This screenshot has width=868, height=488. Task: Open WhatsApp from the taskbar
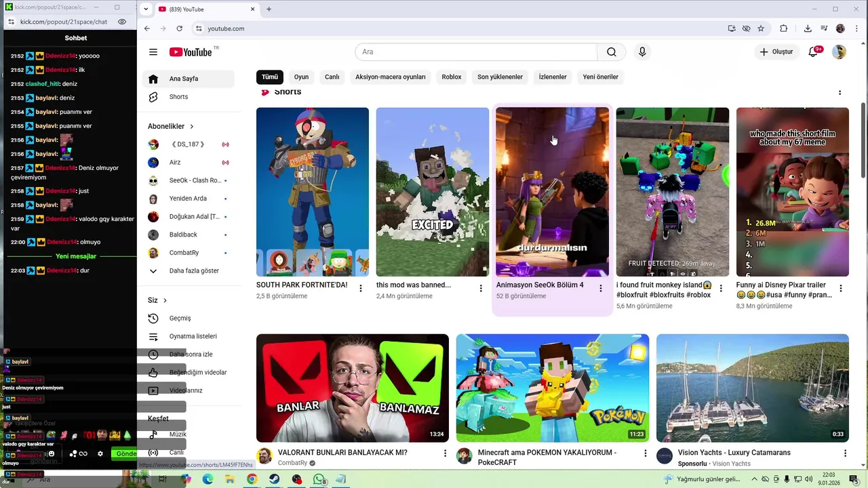tap(319, 479)
